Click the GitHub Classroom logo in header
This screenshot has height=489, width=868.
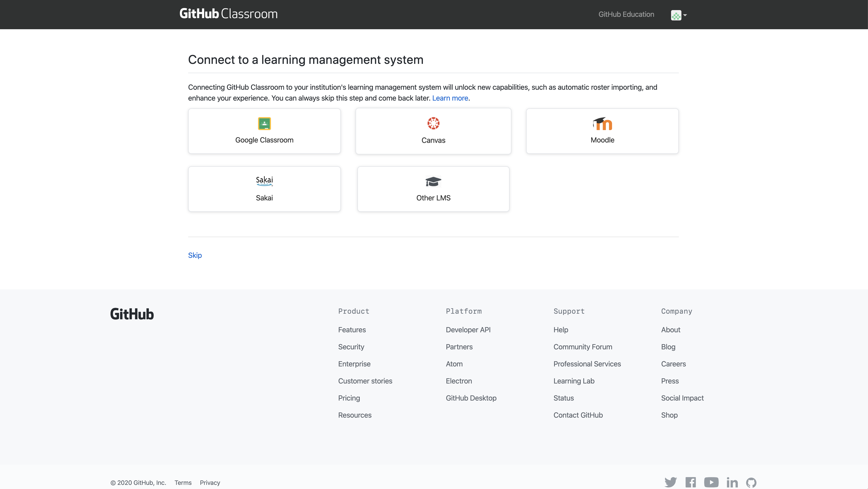pyautogui.click(x=229, y=14)
